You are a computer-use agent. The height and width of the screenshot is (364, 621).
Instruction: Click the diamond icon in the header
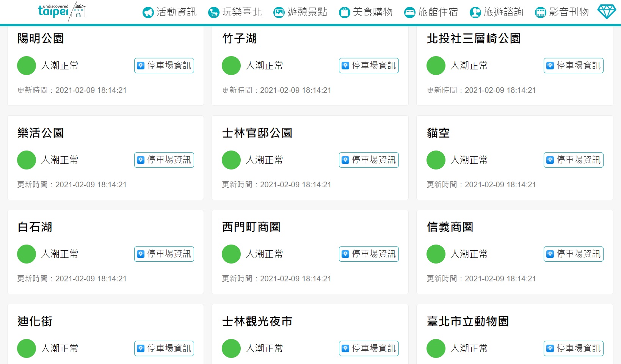click(607, 12)
